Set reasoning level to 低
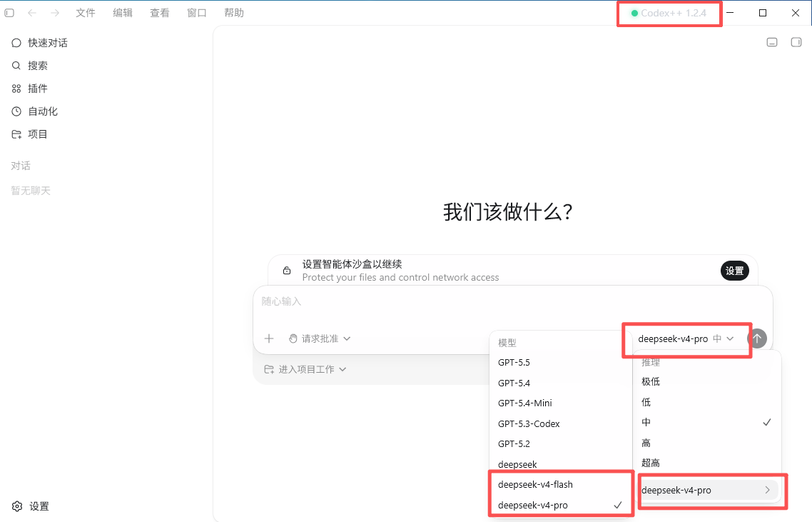The height and width of the screenshot is (522, 812). tap(707, 402)
